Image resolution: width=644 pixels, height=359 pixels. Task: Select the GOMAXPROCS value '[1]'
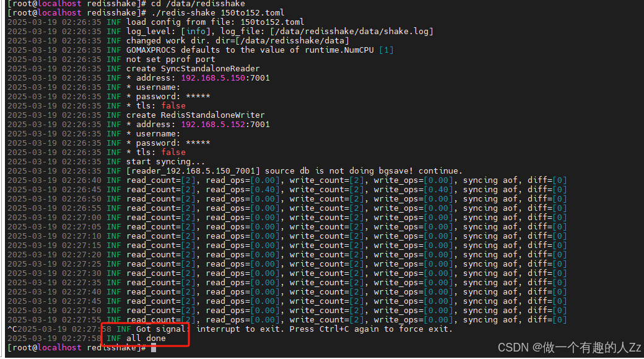point(386,50)
